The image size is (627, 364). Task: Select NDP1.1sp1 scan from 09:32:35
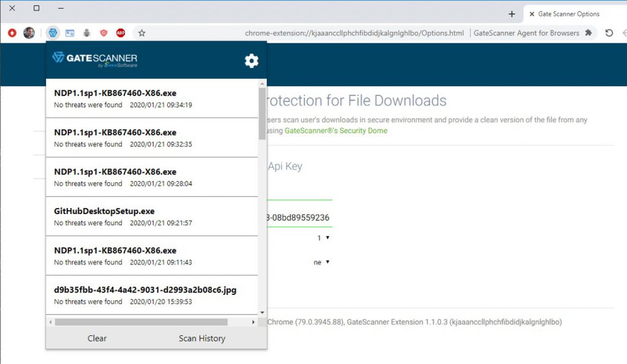(152, 138)
